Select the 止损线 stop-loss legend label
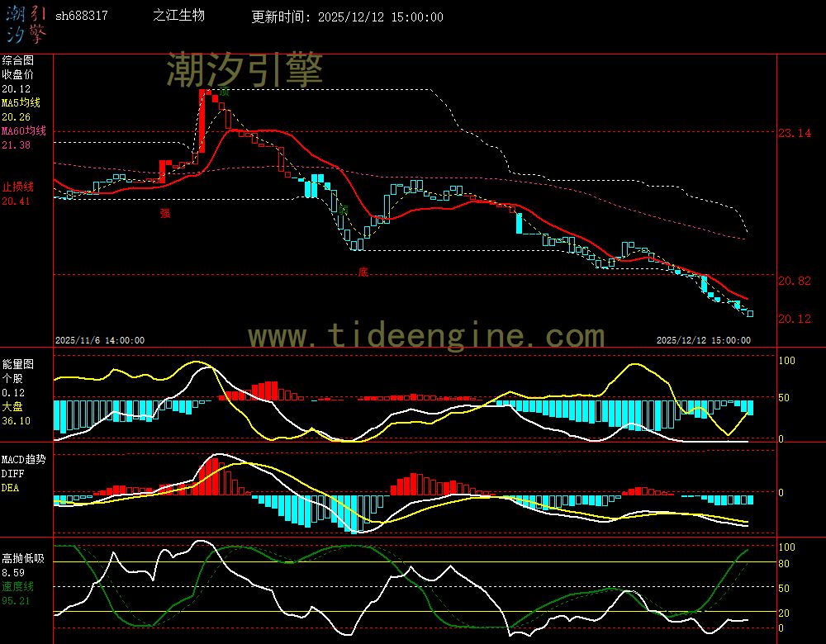 pyautogui.click(x=17, y=187)
